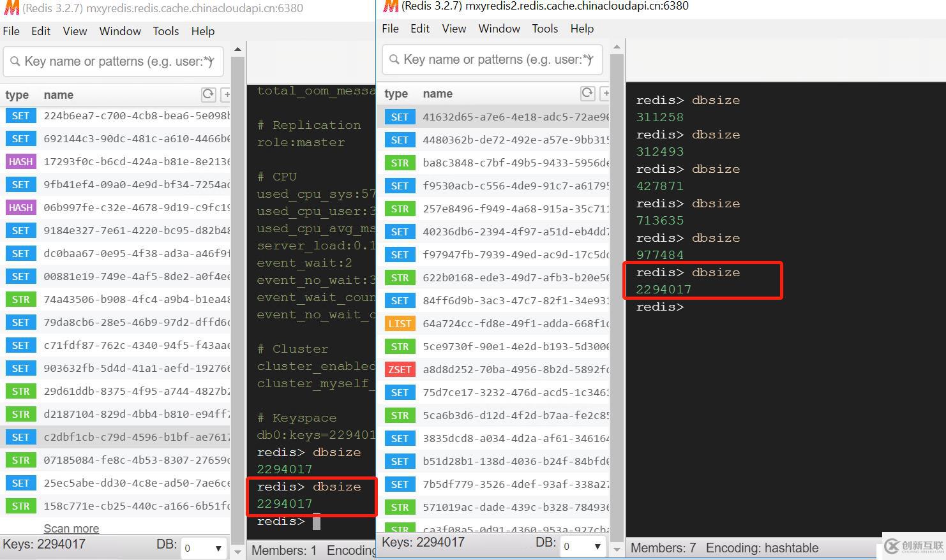Click search magnifier icon in left window

(x=15, y=61)
